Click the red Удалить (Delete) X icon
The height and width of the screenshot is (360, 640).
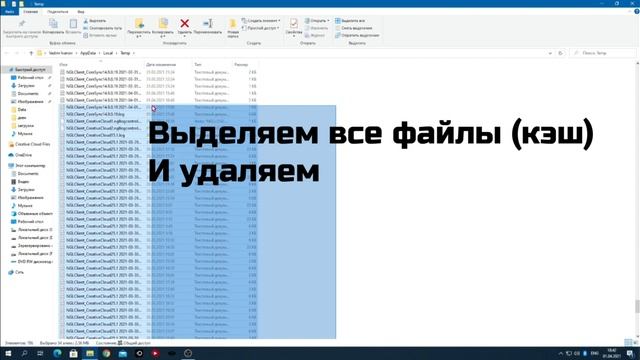[184, 24]
